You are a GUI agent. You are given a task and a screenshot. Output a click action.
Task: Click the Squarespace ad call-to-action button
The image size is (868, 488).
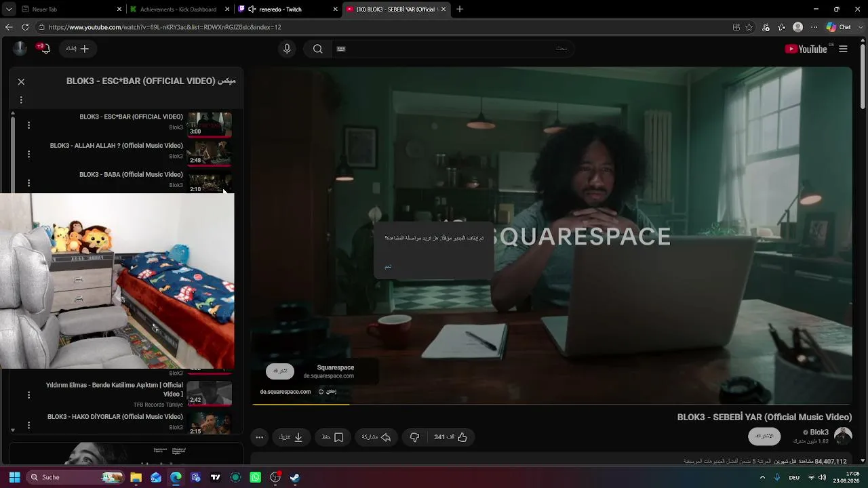[280, 371]
